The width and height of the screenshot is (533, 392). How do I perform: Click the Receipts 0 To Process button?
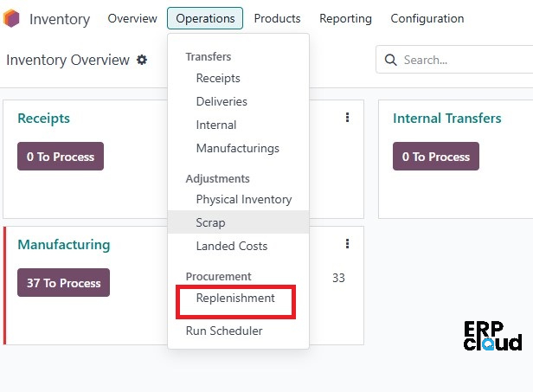(x=61, y=157)
